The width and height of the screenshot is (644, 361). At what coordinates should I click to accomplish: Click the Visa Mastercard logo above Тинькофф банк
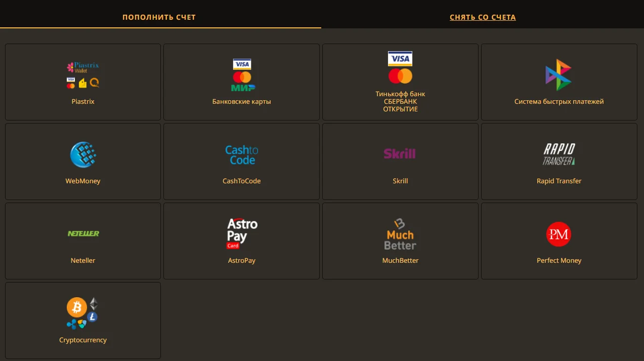point(400,67)
